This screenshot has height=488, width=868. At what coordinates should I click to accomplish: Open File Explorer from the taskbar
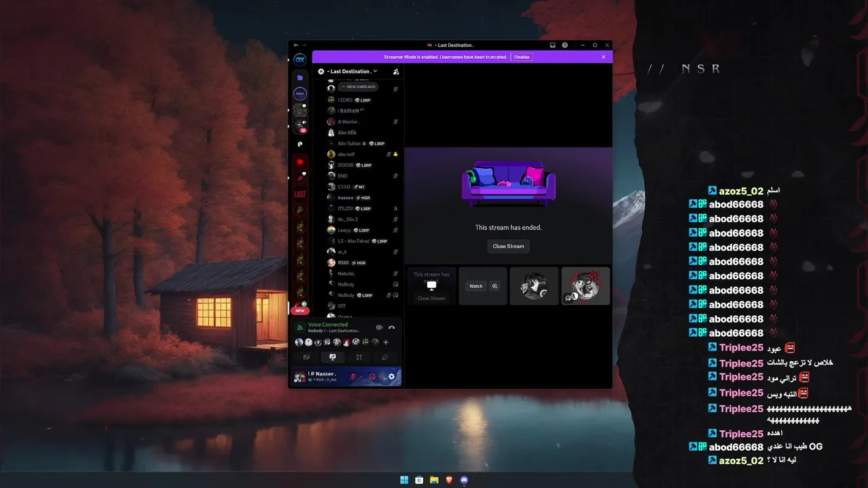(x=434, y=480)
